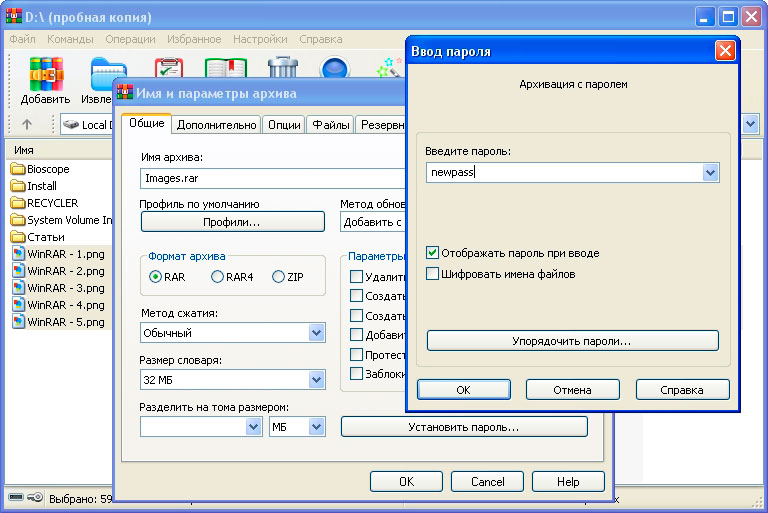Click Справка button in password dialog
Image resolution: width=768 pixels, height=513 pixels.
tap(682, 390)
